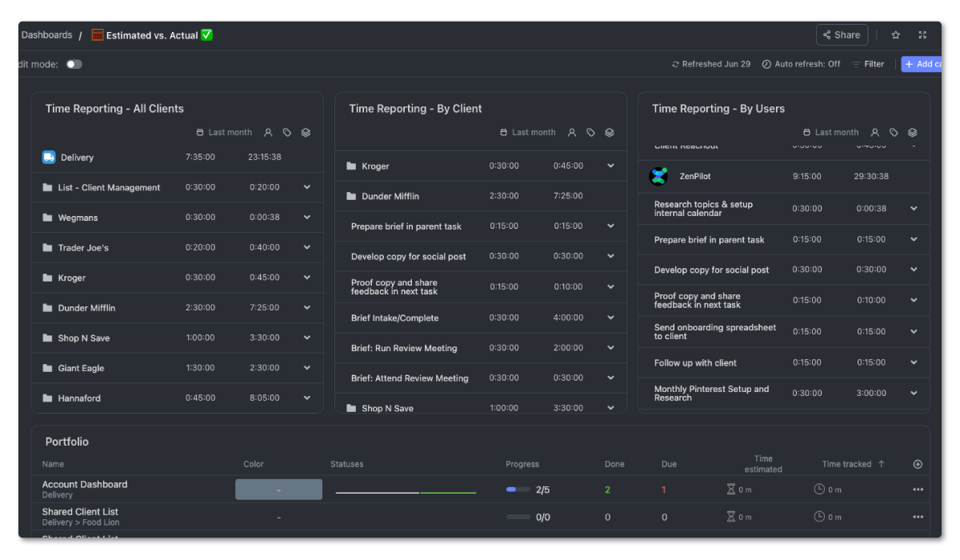Toggle Edit mode switch

(73, 63)
